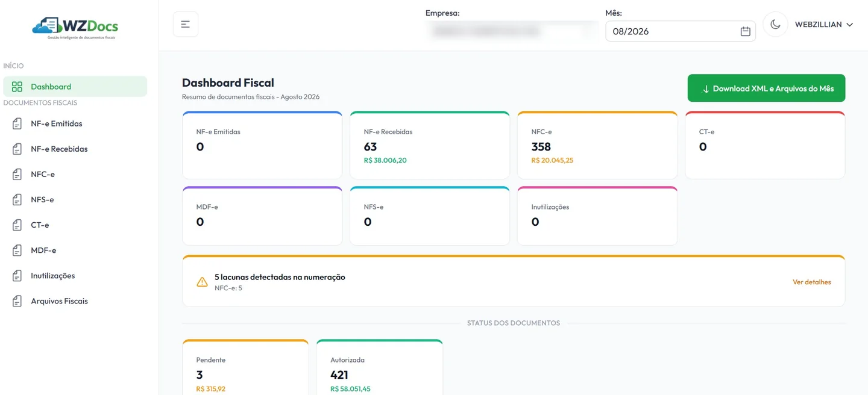
Task: Open calendar picker icon in month field
Action: [745, 31]
